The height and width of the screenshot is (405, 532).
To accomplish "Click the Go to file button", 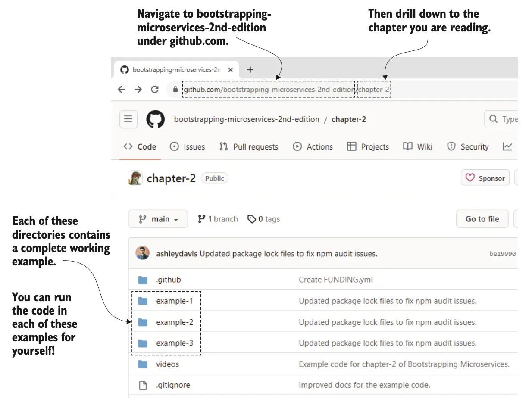I will [482, 219].
